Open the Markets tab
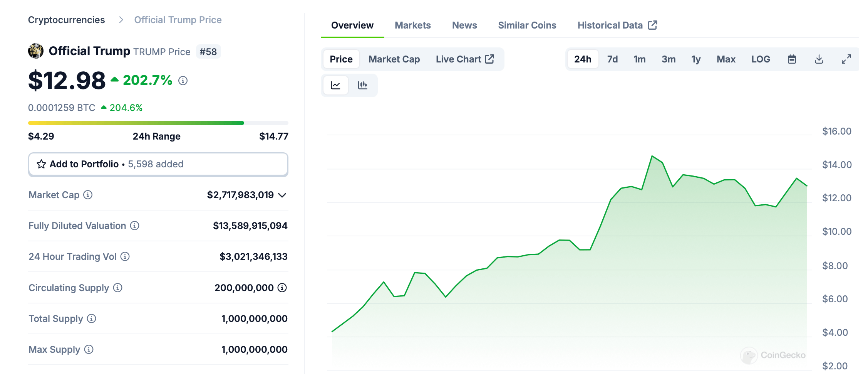The height and width of the screenshot is (374, 868). tap(412, 25)
